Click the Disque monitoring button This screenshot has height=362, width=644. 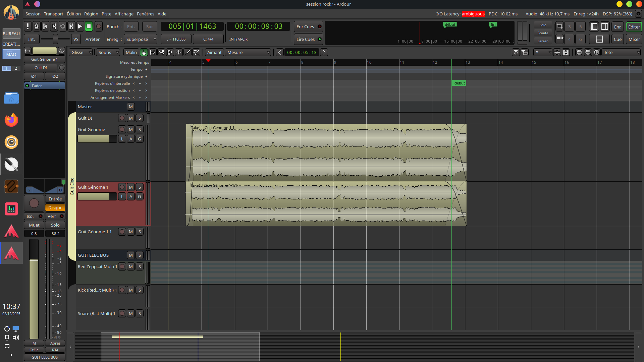coord(55,207)
